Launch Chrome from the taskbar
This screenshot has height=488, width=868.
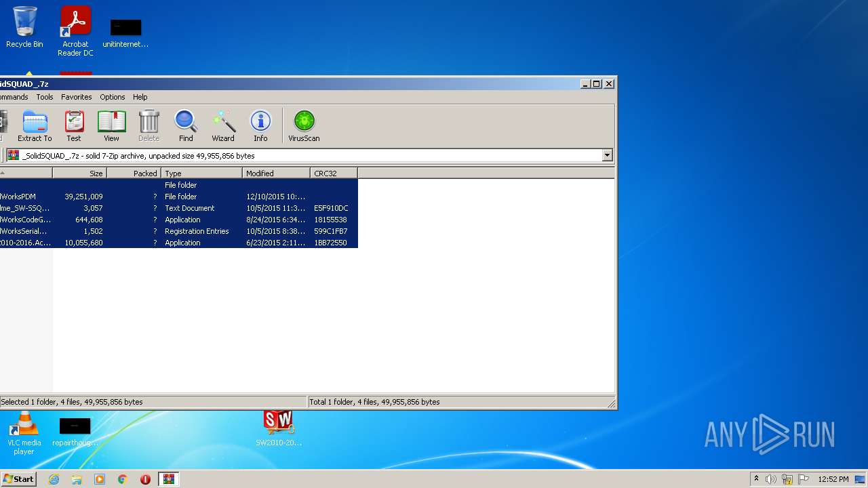pos(123,479)
